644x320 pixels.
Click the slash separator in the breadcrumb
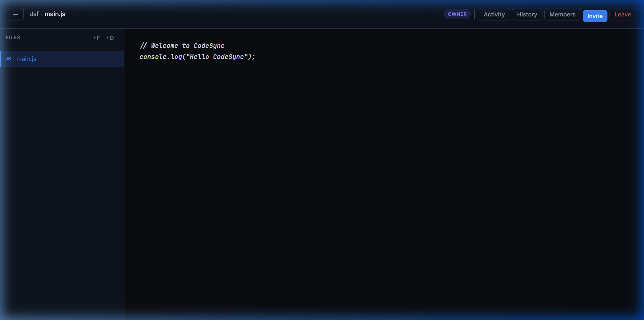tap(41, 14)
